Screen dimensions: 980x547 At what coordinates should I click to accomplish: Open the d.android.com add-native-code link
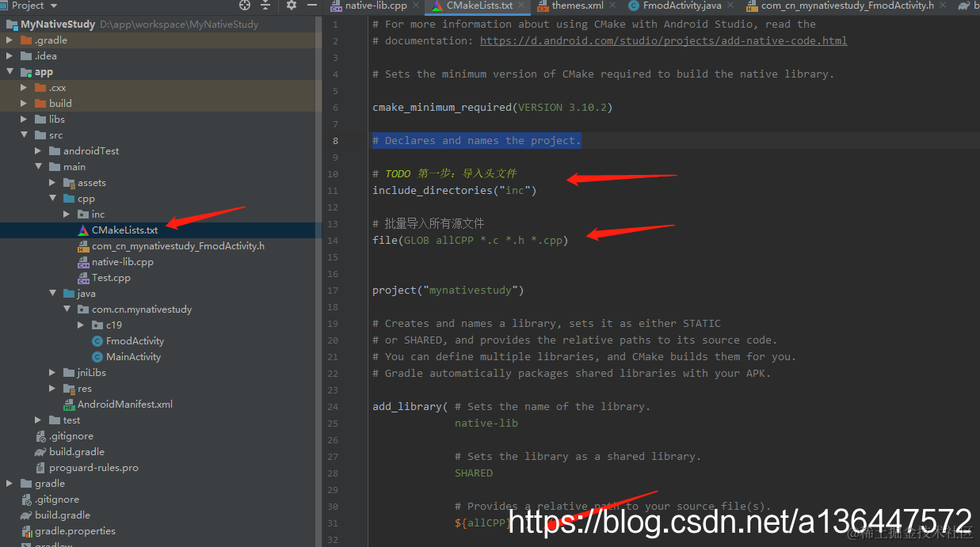663,40
